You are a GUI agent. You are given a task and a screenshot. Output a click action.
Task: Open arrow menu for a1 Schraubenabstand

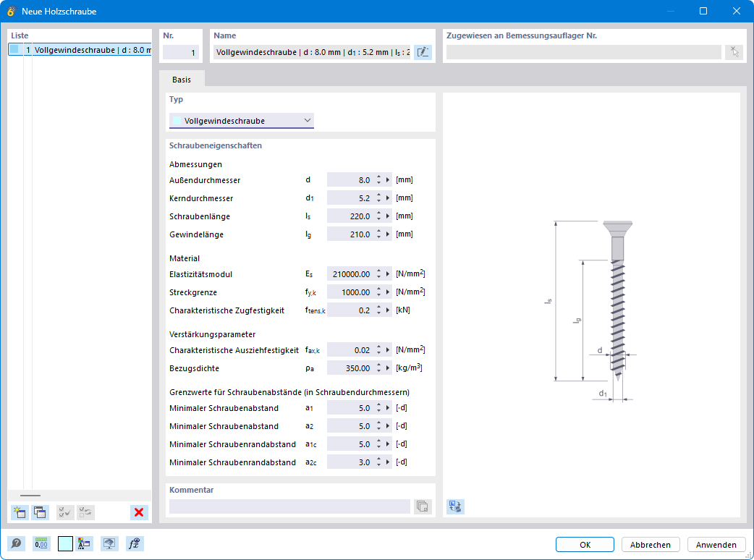(x=388, y=408)
